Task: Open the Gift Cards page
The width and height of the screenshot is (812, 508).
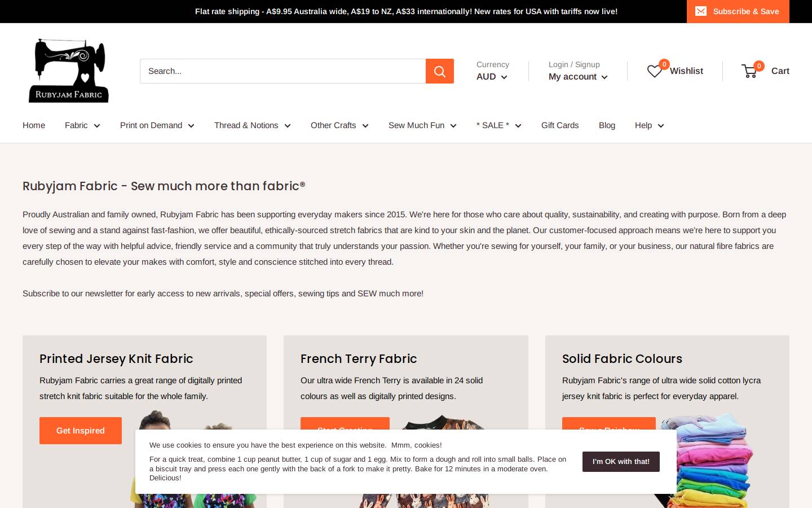Action: 560,125
